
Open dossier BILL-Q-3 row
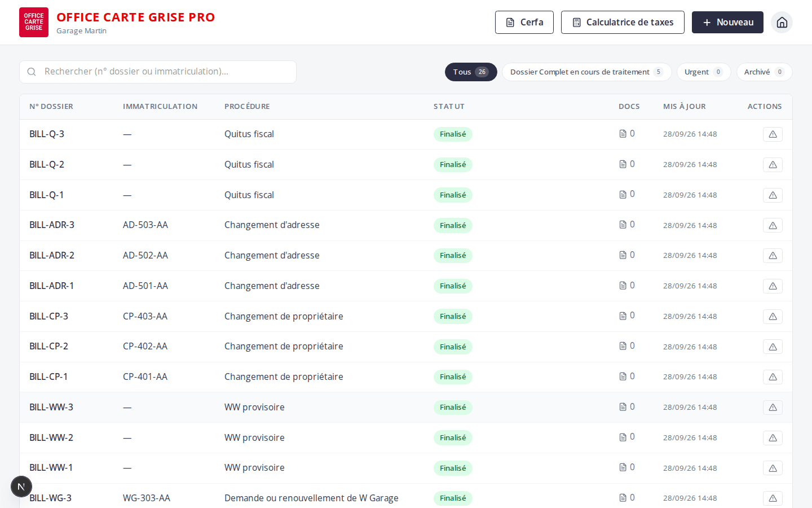pyautogui.click(x=406, y=134)
